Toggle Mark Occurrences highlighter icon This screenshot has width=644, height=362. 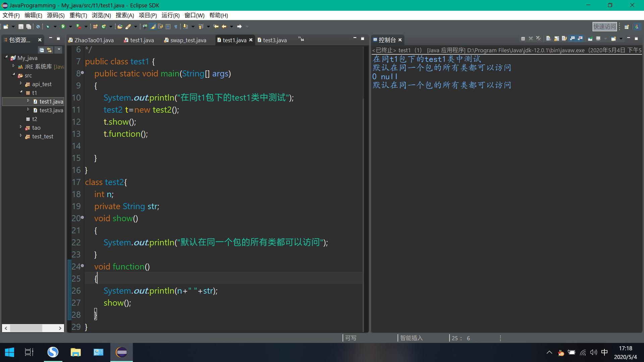(153, 26)
